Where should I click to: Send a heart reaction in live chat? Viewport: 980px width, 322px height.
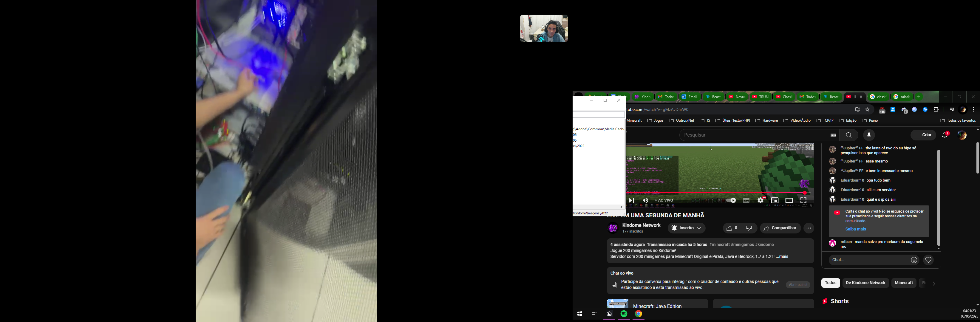point(929,260)
